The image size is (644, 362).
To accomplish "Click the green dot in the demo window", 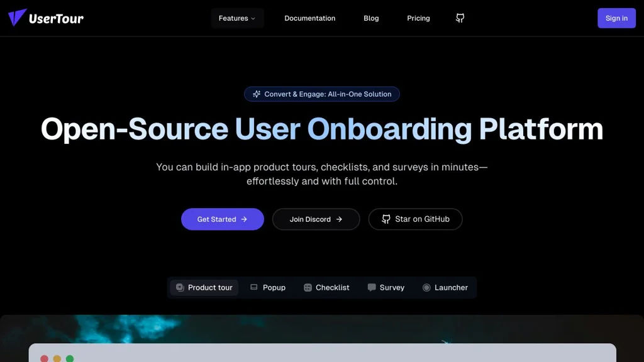I will click(70, 359).
